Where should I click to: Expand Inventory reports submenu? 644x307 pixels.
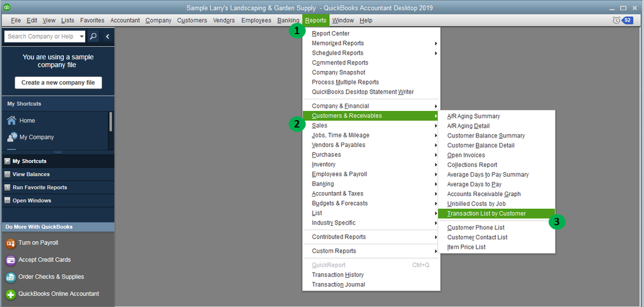(x=436, y=164)
